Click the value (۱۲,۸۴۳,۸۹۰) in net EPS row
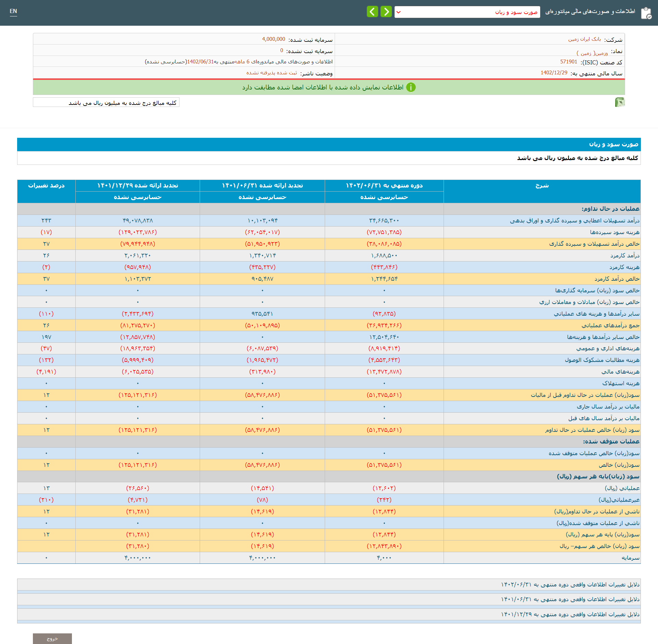Image resolution: width=658 pixels, height=644 pixels. [384, 546]
